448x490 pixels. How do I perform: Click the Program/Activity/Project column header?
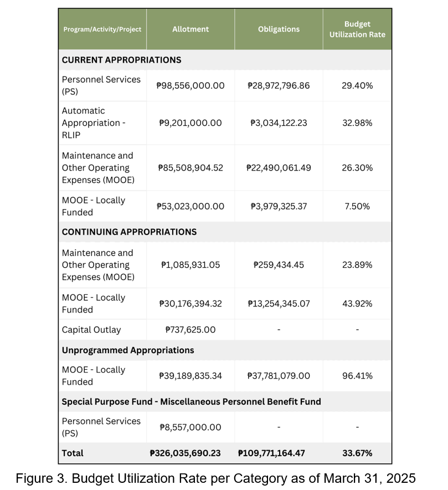pos(102,29)
